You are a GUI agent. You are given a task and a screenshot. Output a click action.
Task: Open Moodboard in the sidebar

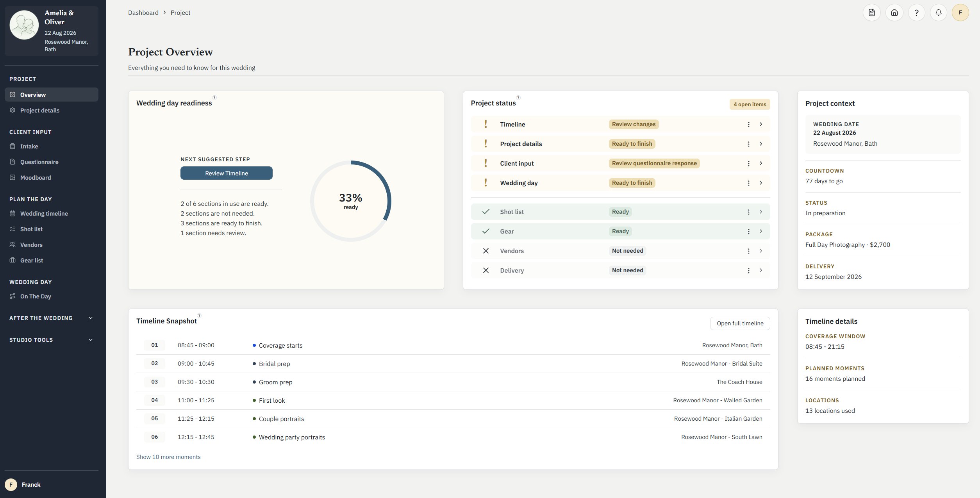[52, 177]
